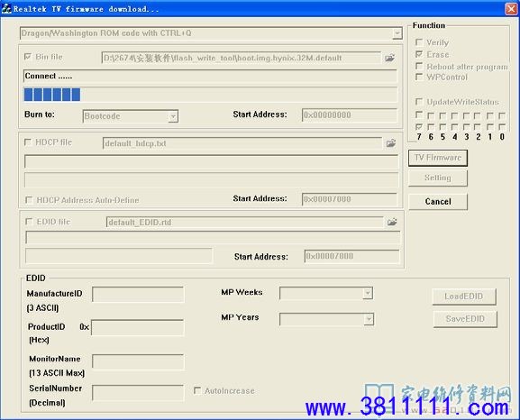Viewport: 520px width, 420px height.
Task: Toggle HDCP Address Auto-Define checkbox
Action: (29, 200)
